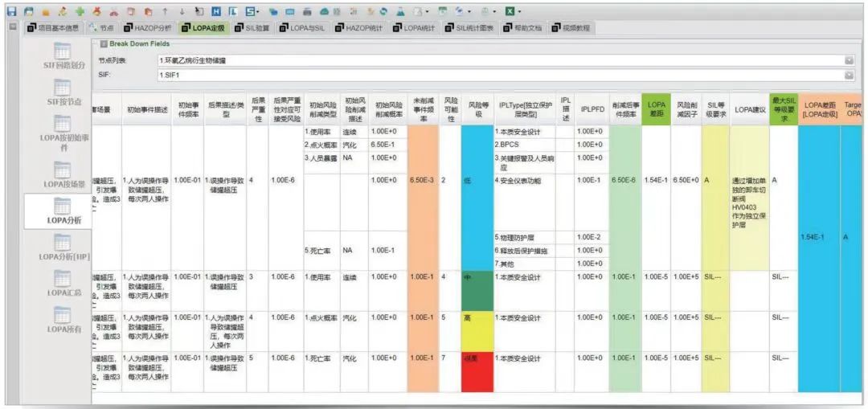
Task: Switch to the HAZOP分析 tab
Action: tap(147, 28)
